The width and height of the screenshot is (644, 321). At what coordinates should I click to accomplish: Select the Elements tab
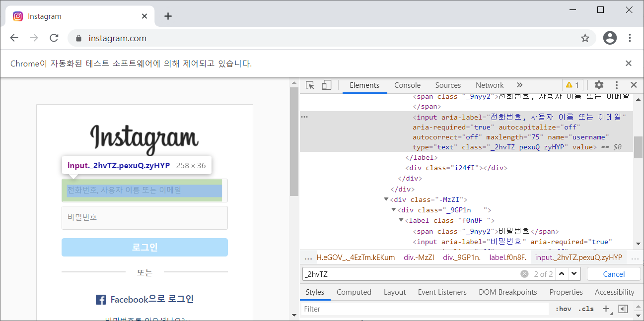point(364,85)
